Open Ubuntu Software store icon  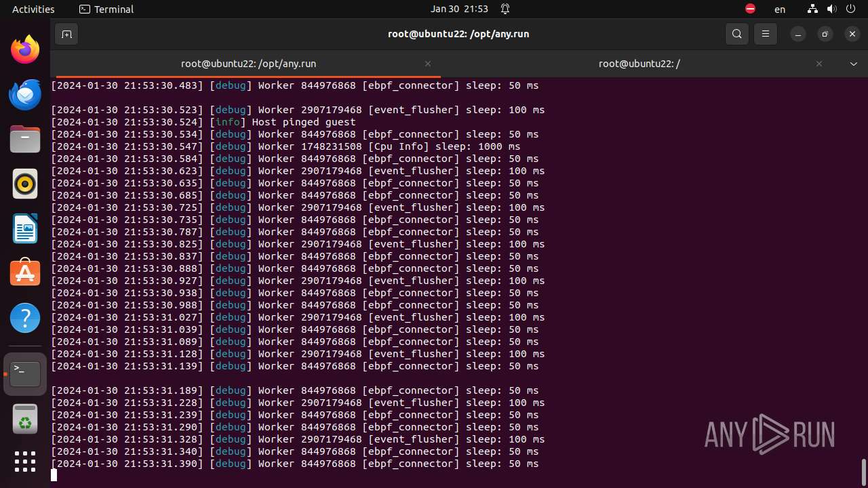tap(25, 273)
